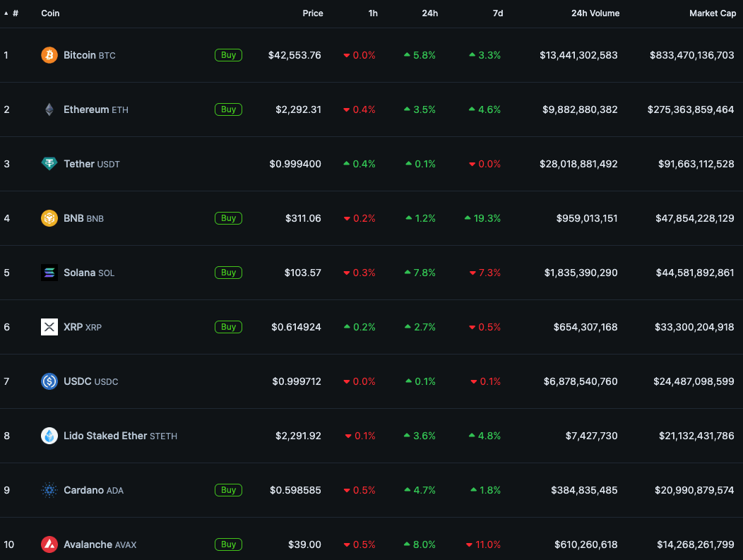Click the Cardano logo icon
This screenshot has width=743, height=560.
click(49, 490)
